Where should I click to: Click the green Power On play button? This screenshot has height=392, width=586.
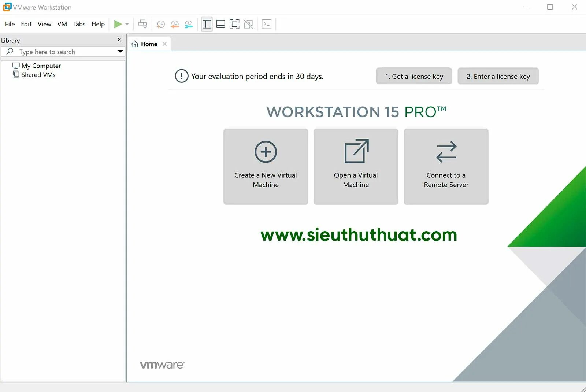pos(118,24)
